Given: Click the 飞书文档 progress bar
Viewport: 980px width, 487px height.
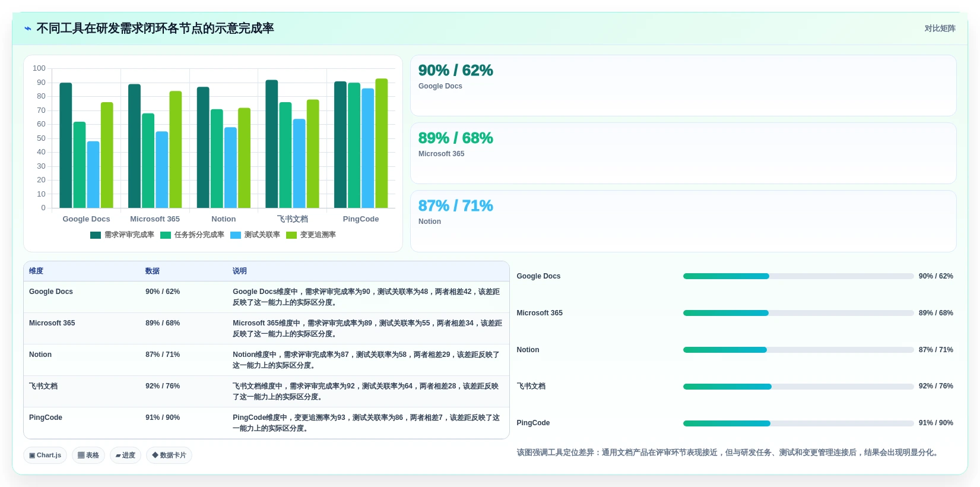Looking at the screenshot, I should click(x=798, y=387).
